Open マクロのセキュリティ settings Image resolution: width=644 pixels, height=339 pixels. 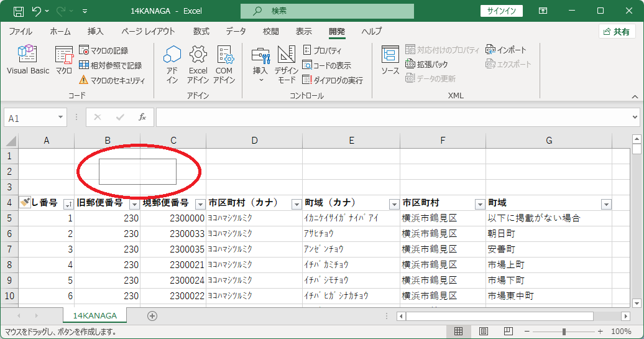112,80
